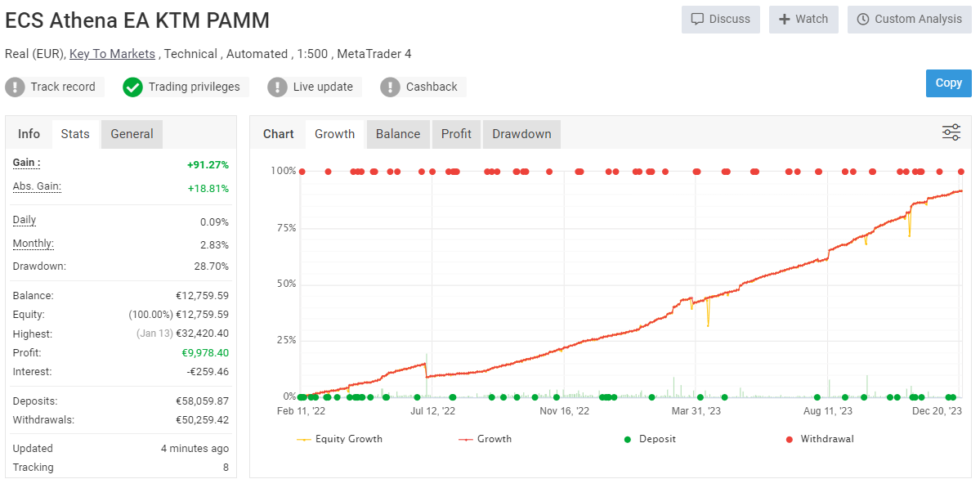The width and height of the screenshot is (980, 488).
Task: Click the green Trading privileges checkmark icon
Action: [132, 87]
